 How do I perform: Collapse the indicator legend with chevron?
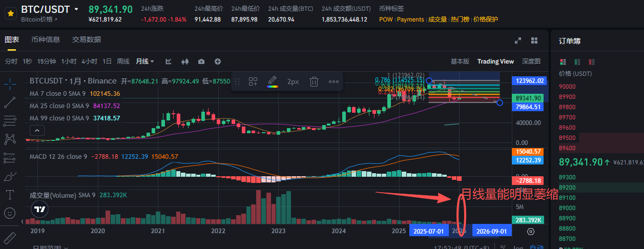[23, 221]
